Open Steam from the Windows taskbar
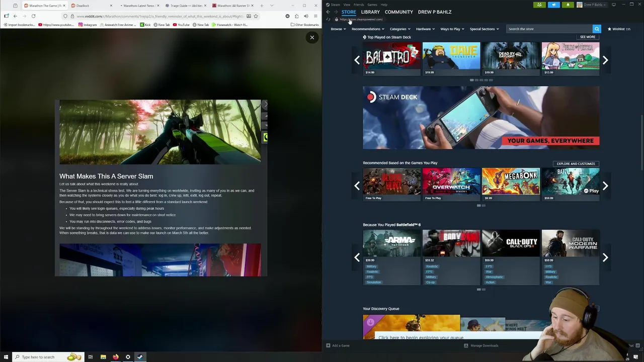 140,357
